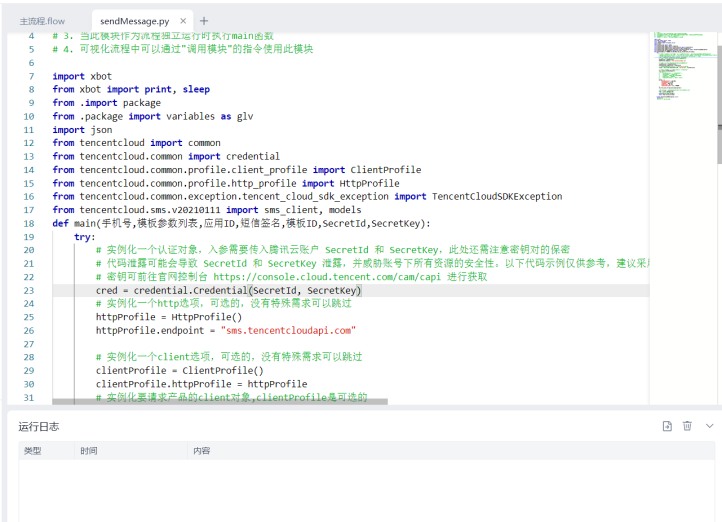Click the 'def main' function definition line
Screen dimensions: 722x522
(x=241, y=223)
